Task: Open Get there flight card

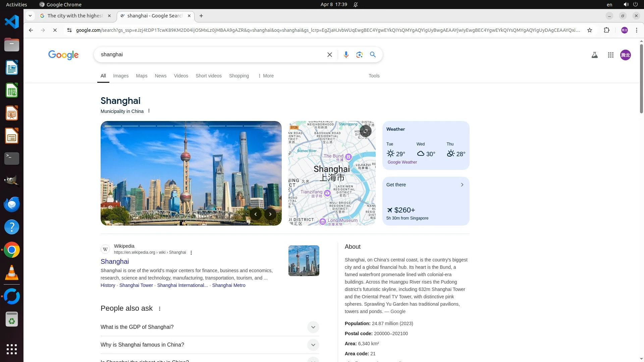Action: tap(425, 201)
